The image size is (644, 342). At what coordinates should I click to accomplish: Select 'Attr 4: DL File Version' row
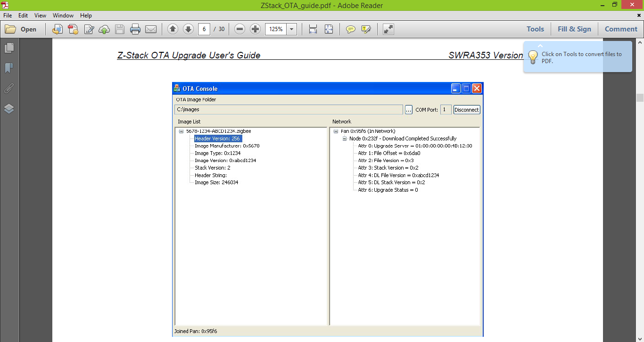click(398, 175)
